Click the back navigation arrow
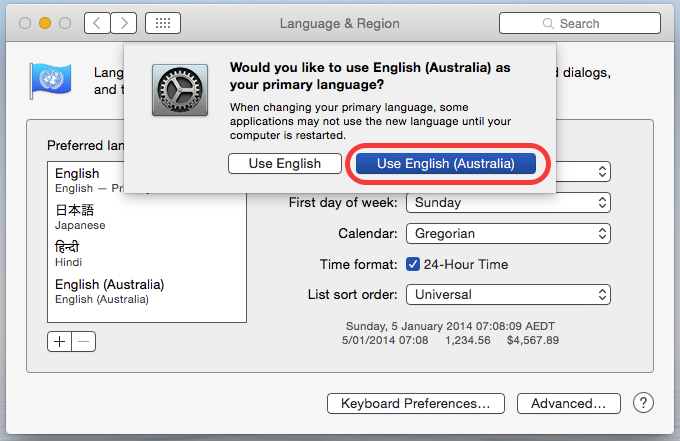 tap(97, 23)
